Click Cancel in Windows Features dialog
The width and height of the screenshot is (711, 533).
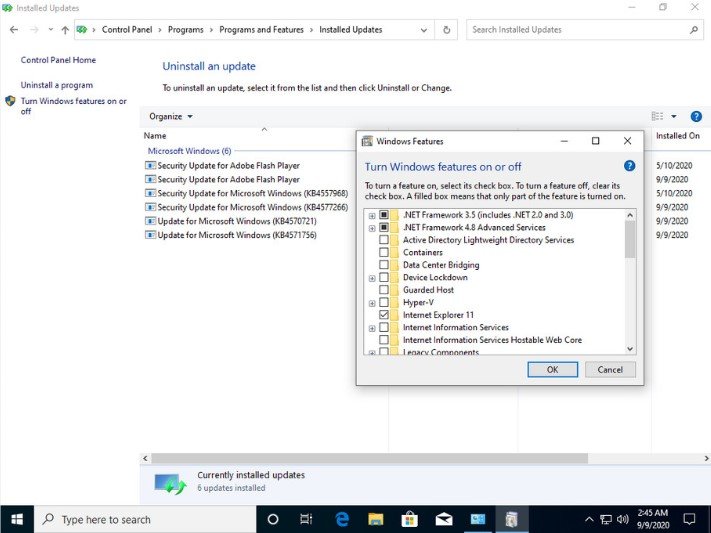tap(610, 369)
